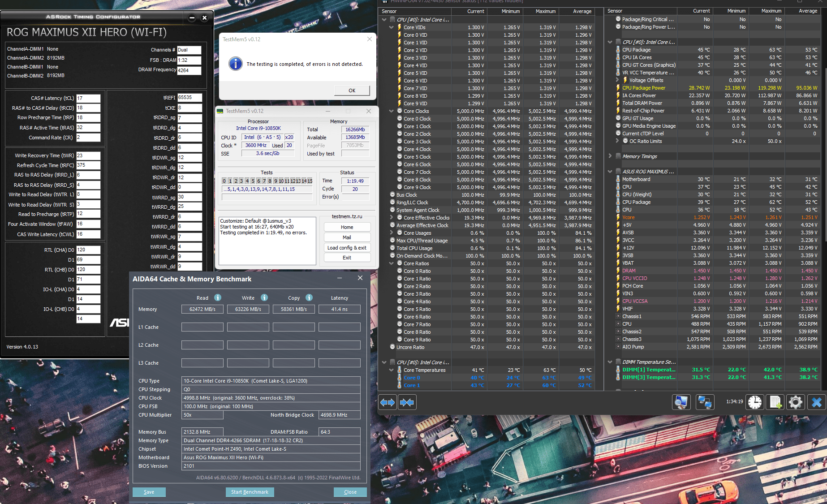Image resolution: width=827 pixels, height=504 pixels.
Task: Click Home button in TestMem5
Action: pos(347,227)
